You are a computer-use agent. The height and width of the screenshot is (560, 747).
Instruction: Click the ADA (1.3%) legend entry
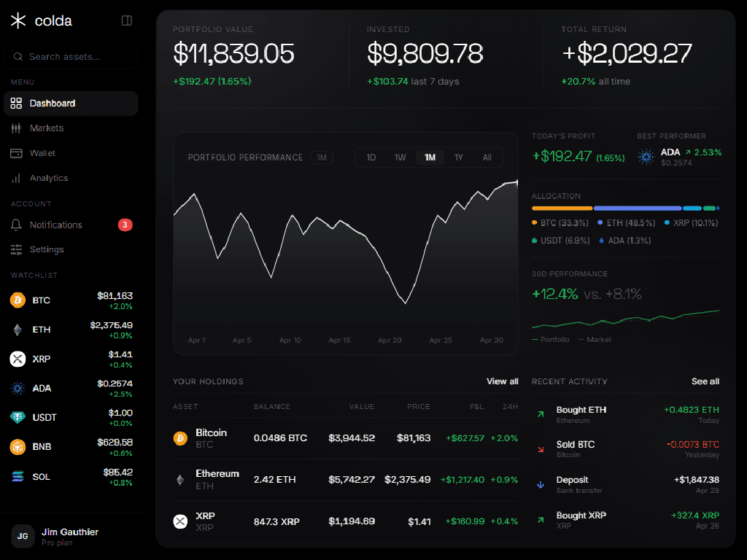tap(624, 241)
